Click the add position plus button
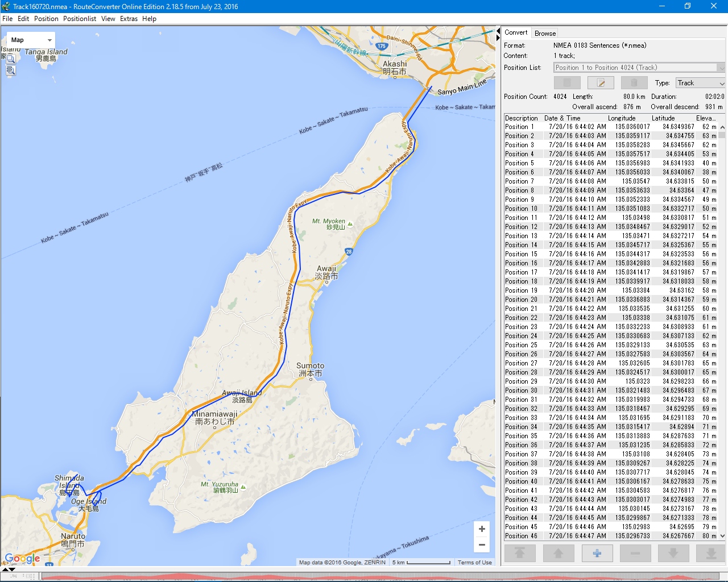Viewport: 728px width, 582px height. click(x=597, y=553)
